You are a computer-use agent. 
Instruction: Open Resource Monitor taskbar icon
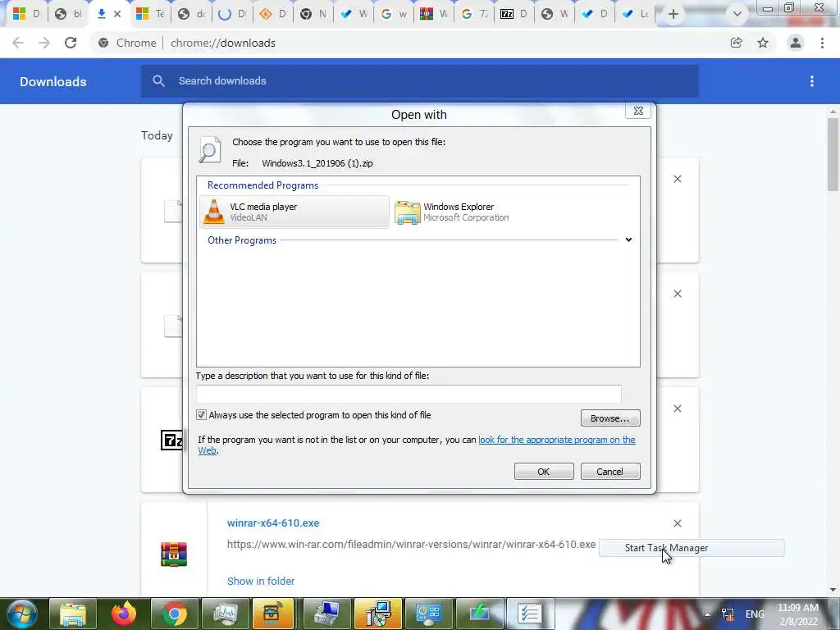coord(226,614)
